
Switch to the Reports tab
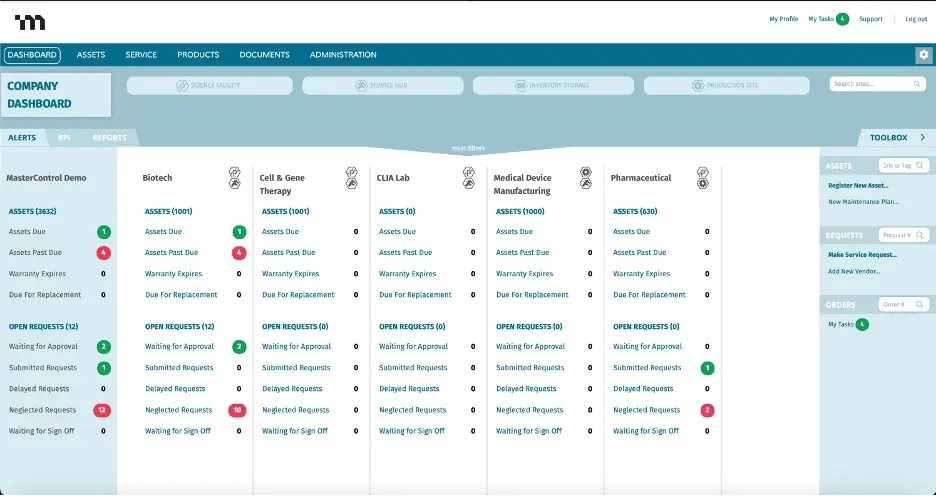110,138
